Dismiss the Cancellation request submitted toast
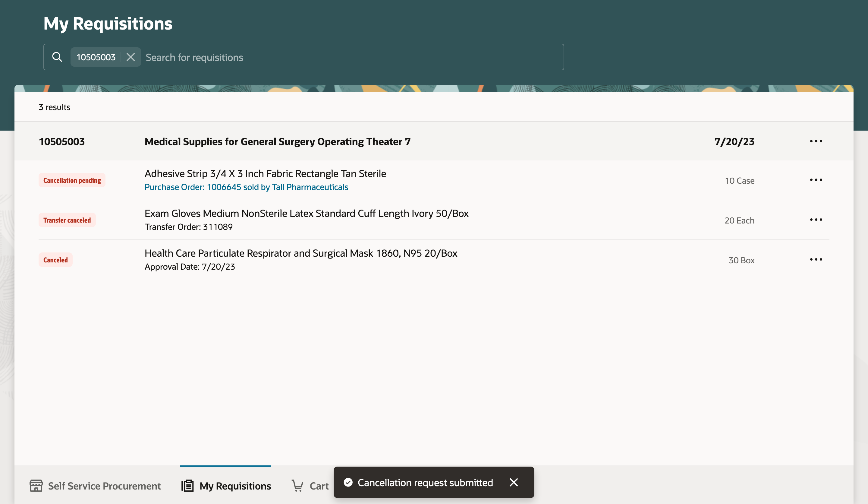The width and height of the screenshot is (868, 504). pos(514,482)
